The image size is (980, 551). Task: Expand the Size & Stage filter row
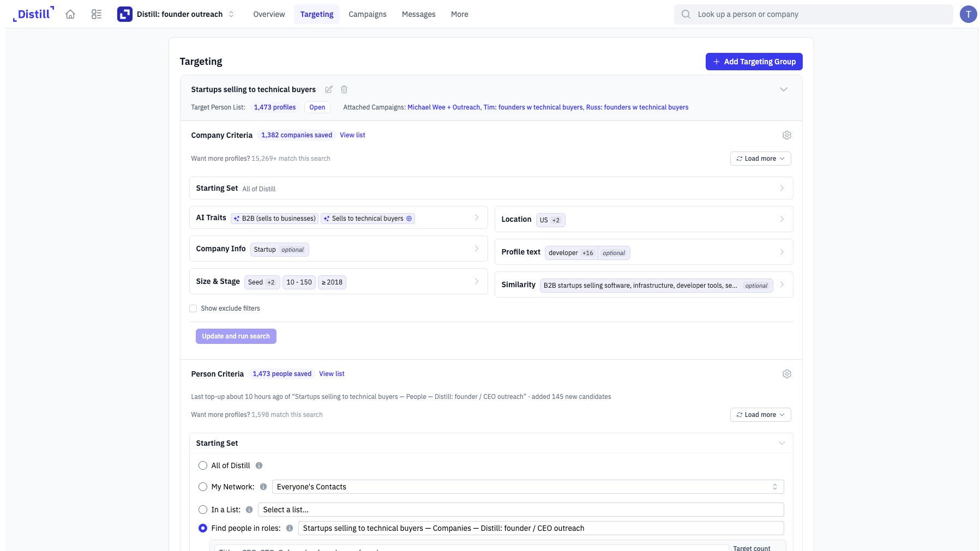338,281
